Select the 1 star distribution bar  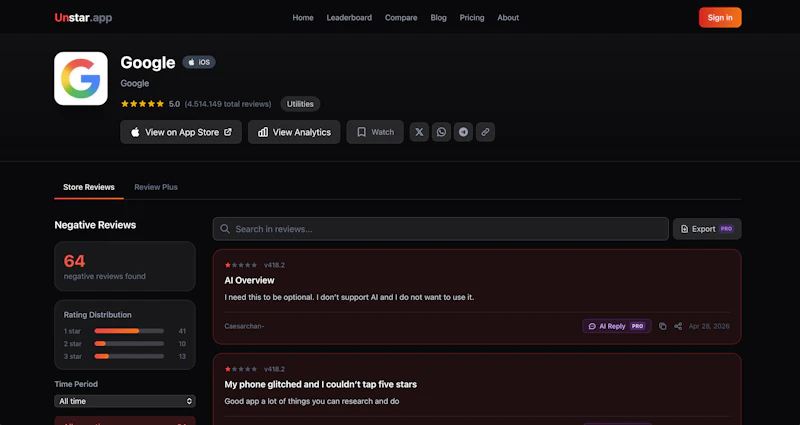[x=129, y=331]
